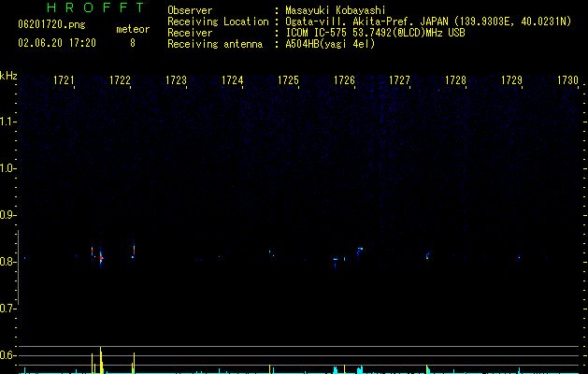Click the 1.0 kHz axis label
588x374 pixels.
pos(8,168)
